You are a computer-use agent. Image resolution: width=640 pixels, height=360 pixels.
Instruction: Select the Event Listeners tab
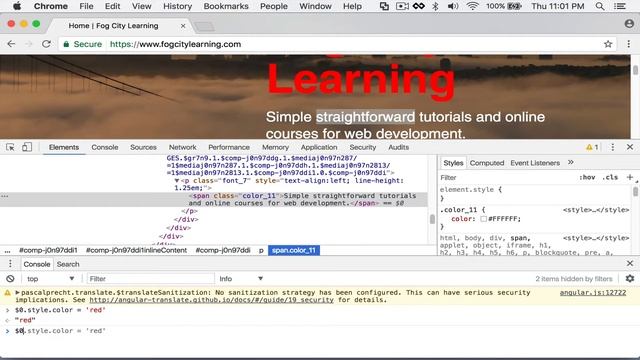tap(535, 163)
